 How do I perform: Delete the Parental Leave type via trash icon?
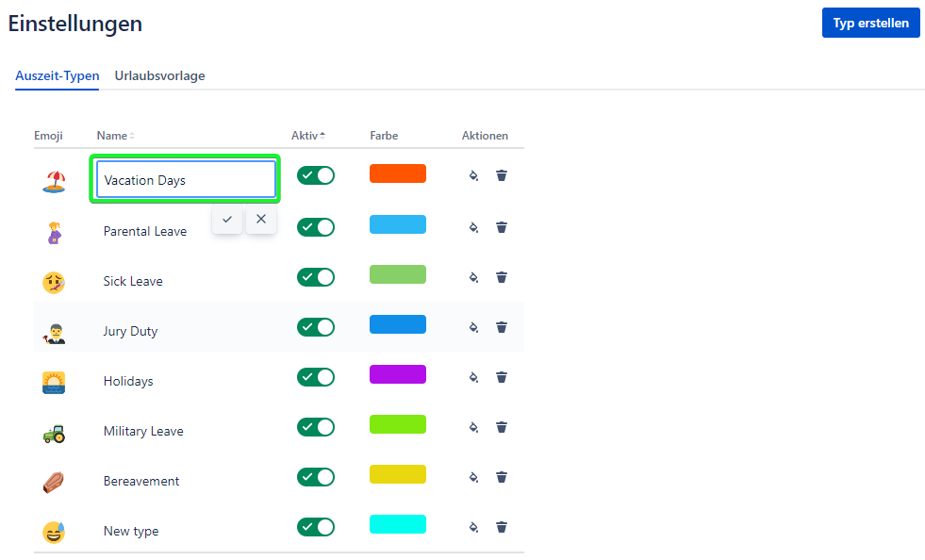(502, 227)
